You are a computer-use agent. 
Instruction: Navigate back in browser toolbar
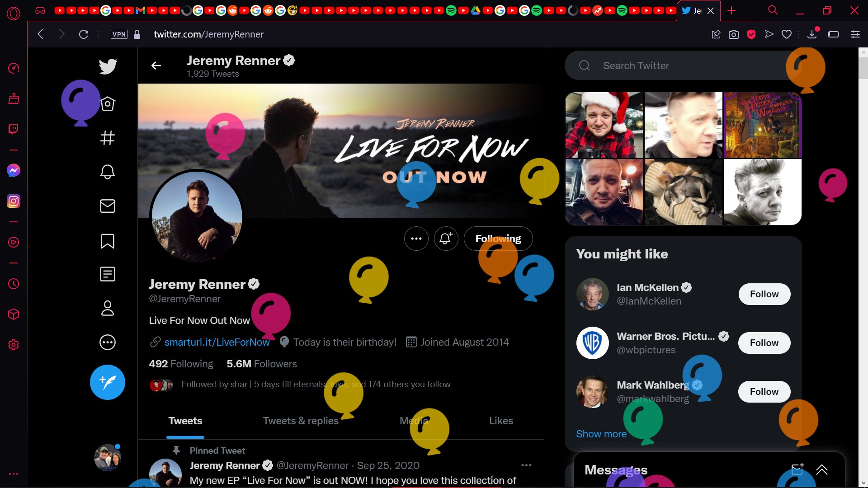pos(41,34)
